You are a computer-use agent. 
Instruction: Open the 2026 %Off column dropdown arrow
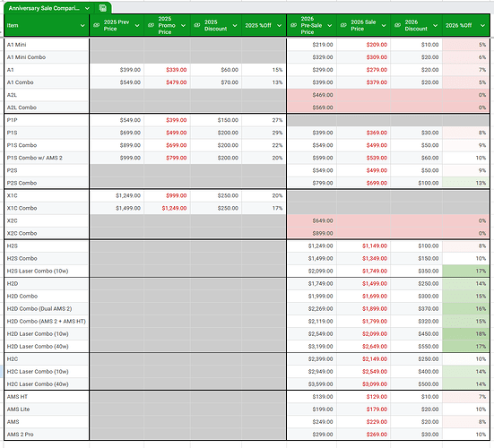tap(482, 25)
